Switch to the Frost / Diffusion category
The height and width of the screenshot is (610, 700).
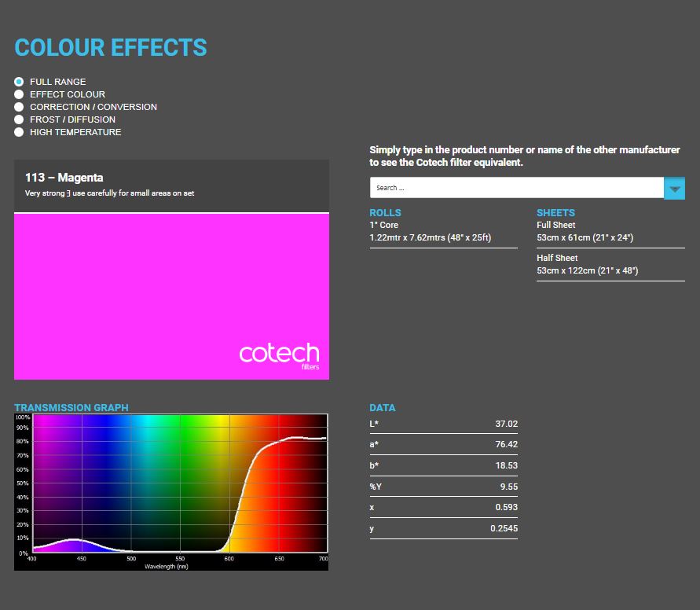[19, 119]
